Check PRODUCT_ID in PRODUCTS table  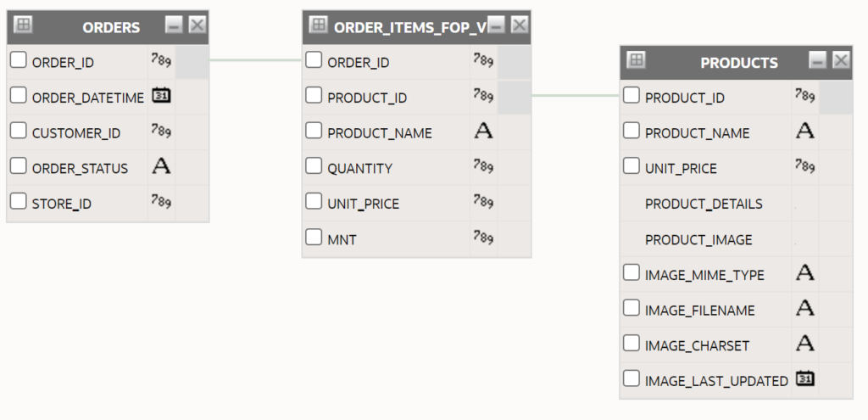[x=631, y=95]
